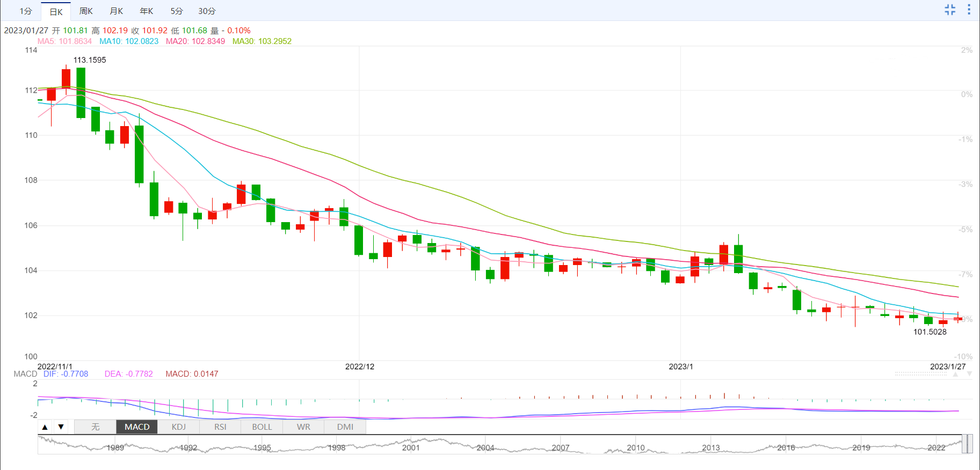Switch to the 30分 chart tab
Viewport: 980px width, 470px height.
pyautogui.click(x=207, y=11)
